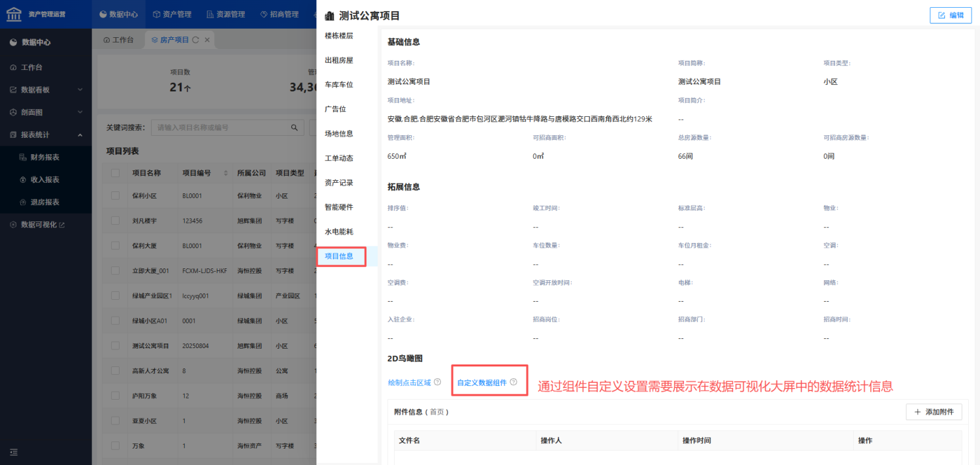Click the 20250804 project number cell
Screen dimensions: 980x465
point(195,345)
